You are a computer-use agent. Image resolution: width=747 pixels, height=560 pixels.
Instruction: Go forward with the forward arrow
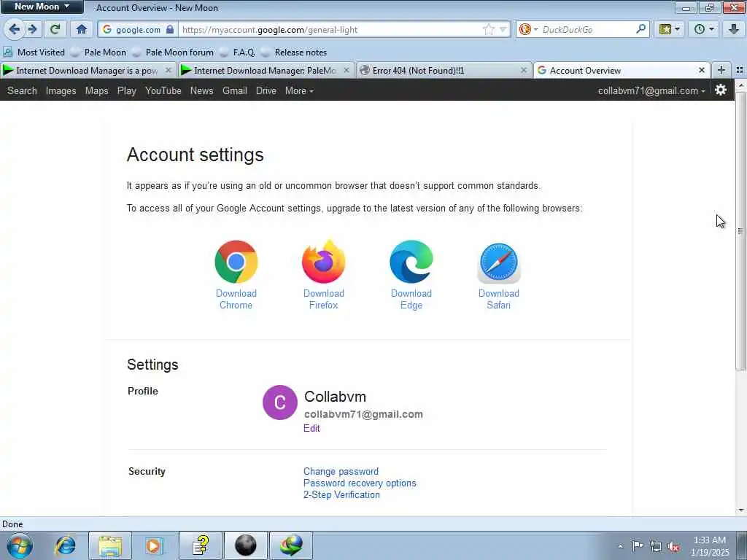32,29
